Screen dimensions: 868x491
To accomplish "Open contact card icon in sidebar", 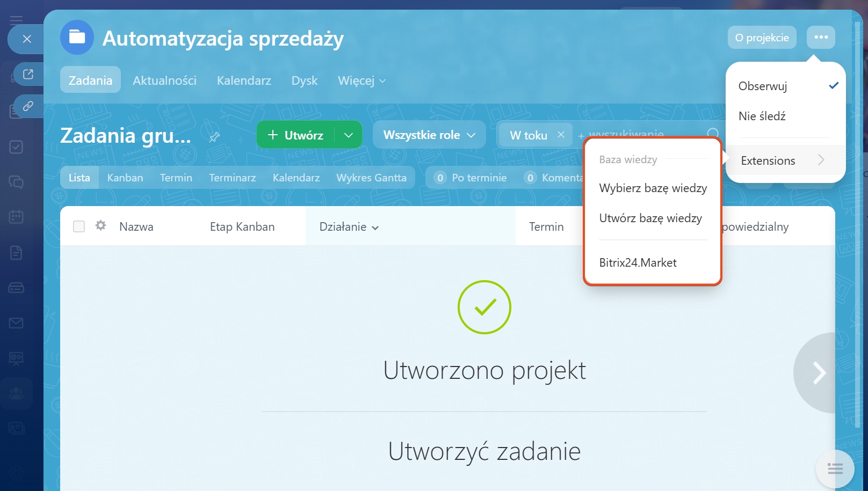I will click(16, 428).
